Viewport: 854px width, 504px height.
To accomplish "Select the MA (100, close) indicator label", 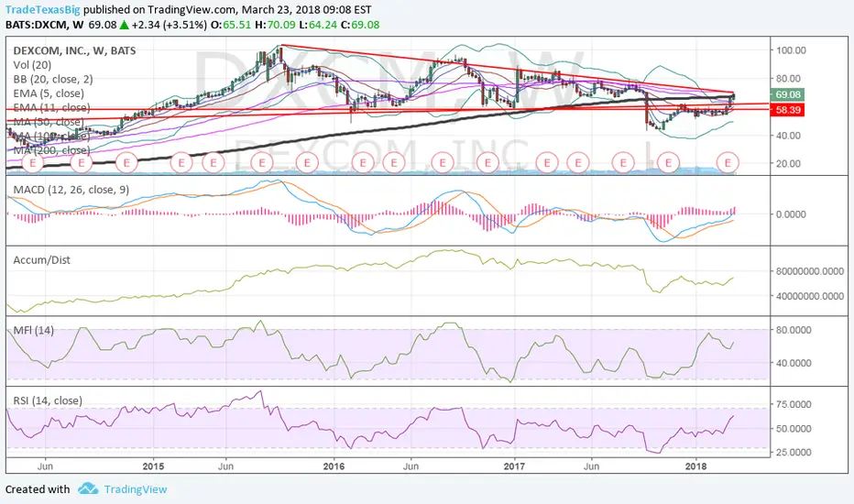I will pyautogui.click(x=51, y=136).
